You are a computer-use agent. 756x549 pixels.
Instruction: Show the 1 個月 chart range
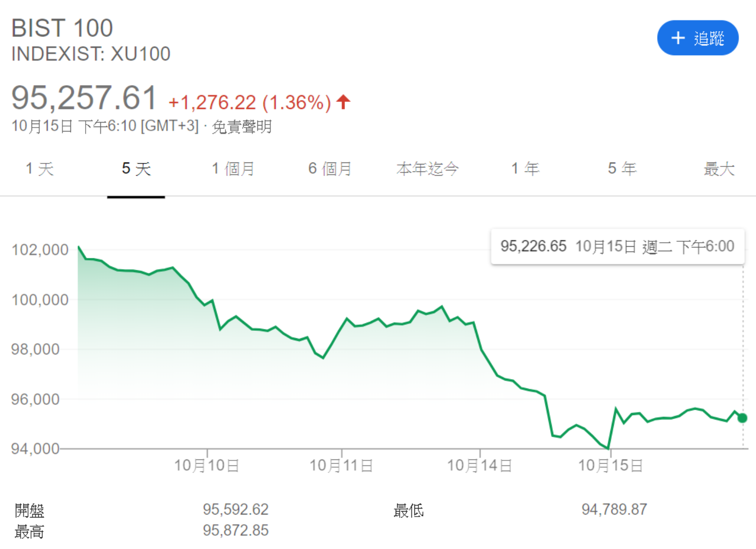233,169
